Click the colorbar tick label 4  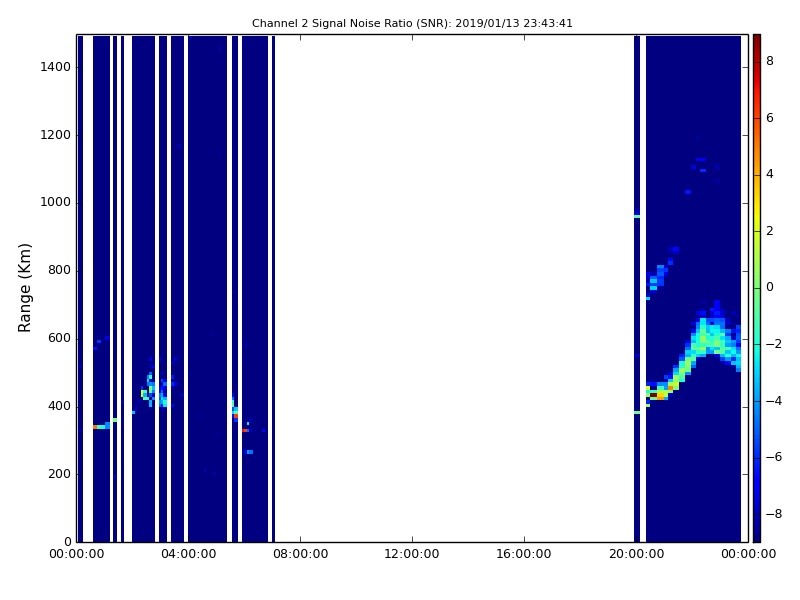pos(770,174)
